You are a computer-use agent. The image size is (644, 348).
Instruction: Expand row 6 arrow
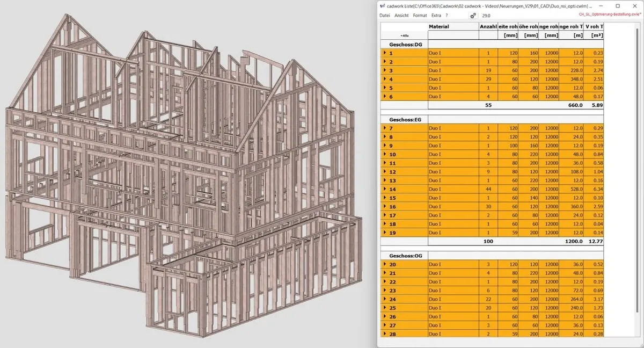(x=385, y=96)
